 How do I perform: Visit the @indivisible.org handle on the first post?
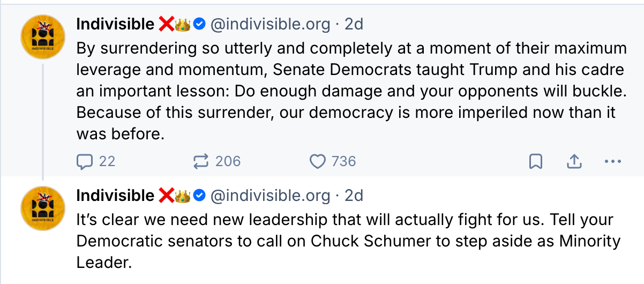pos(270,24)
